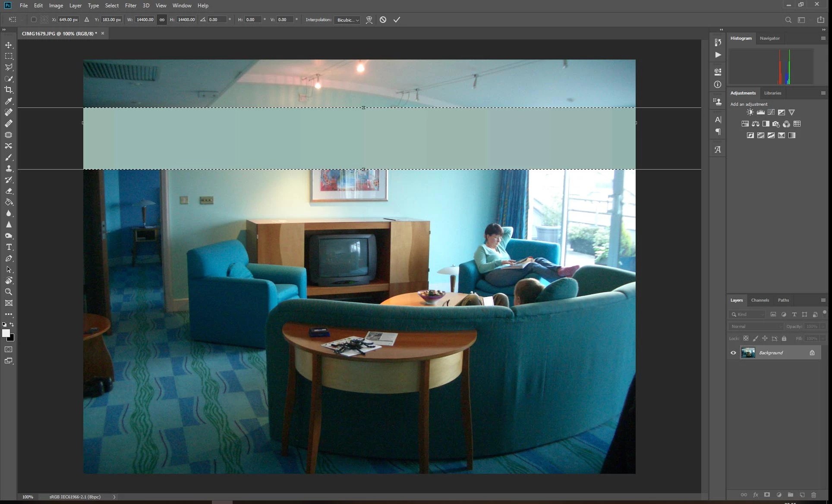Click the X position input field
Viewport: 832px width, 504px height.
coord(68,20)
